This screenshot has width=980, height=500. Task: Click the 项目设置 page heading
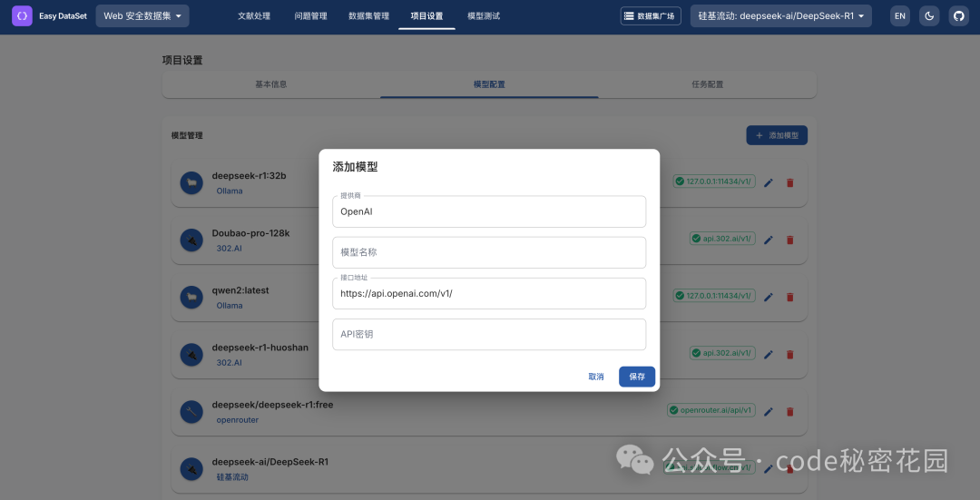pos(182,60)
